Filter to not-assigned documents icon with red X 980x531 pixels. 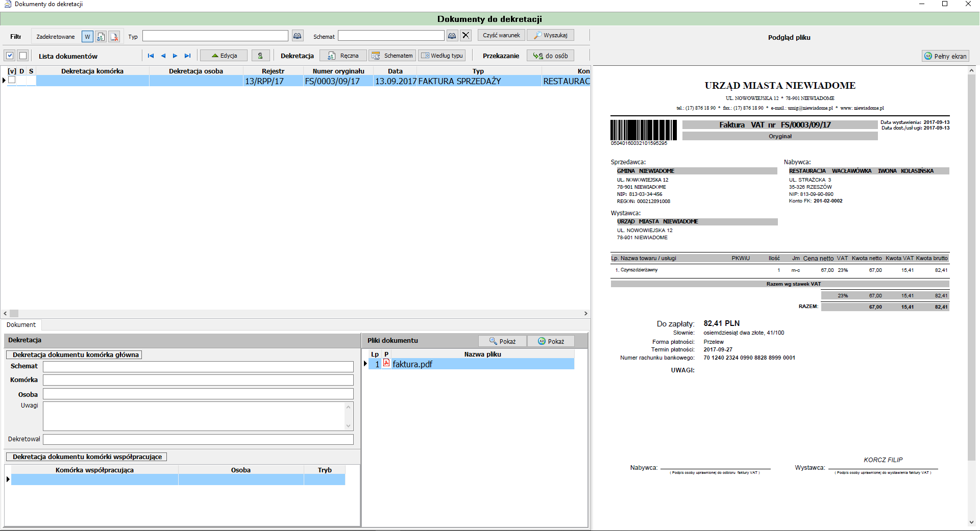114,37
